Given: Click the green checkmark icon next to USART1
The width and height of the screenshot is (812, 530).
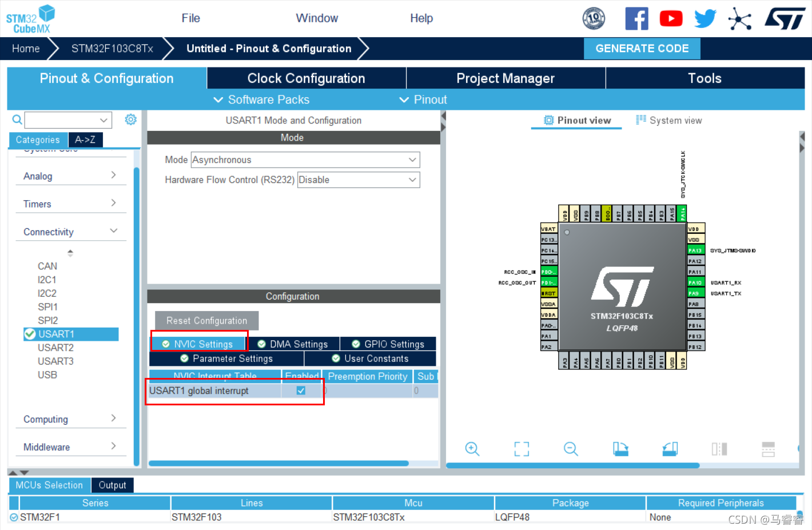Looking at the screenshot, I should click(30, 334).
